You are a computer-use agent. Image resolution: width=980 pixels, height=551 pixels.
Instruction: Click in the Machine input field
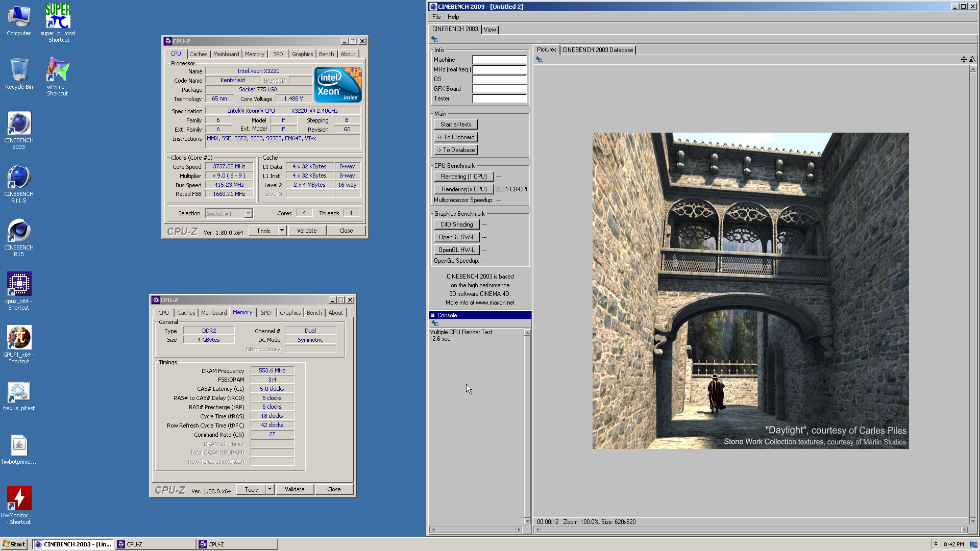499,60
